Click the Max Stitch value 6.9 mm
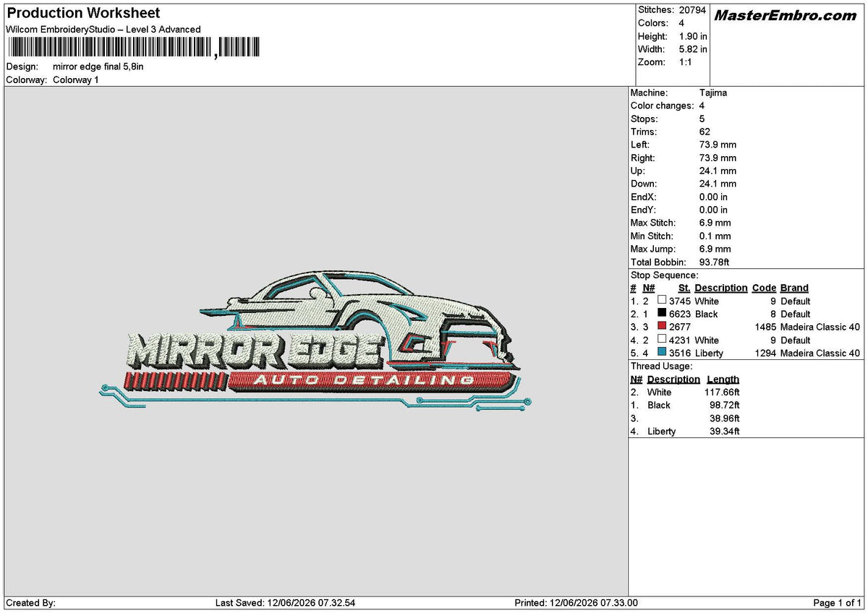Screen dimensions: 868x613 point(715,223)
